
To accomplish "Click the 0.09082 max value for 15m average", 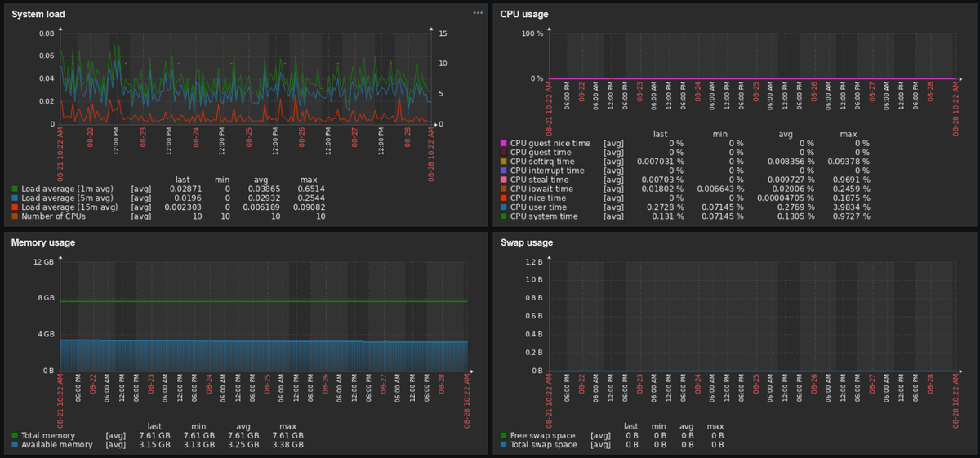I will point(308,207).
